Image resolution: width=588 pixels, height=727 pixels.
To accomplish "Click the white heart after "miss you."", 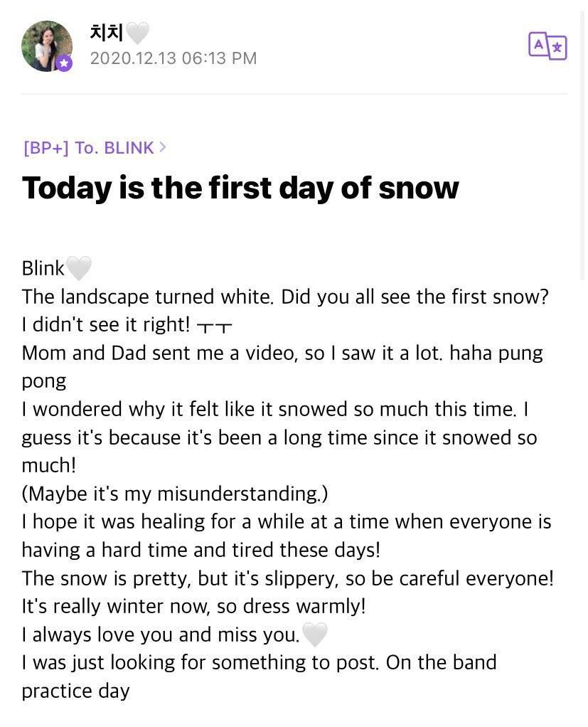I will tap(314, 634).
